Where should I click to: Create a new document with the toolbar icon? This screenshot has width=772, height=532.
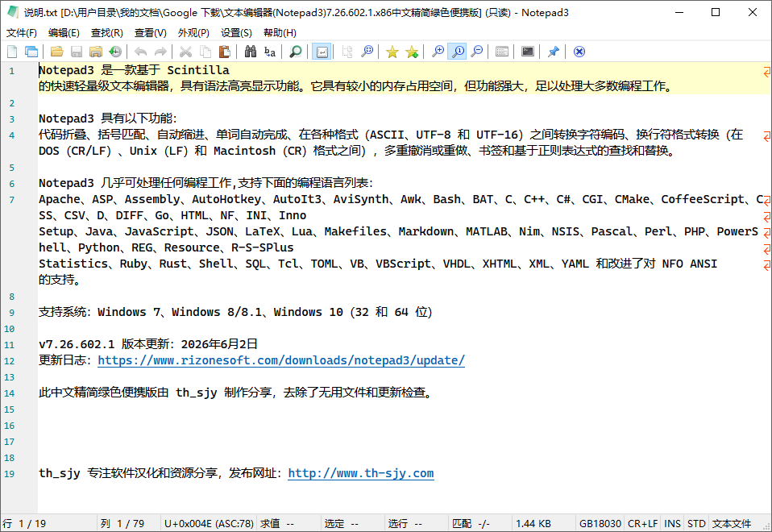click(12, 52)
